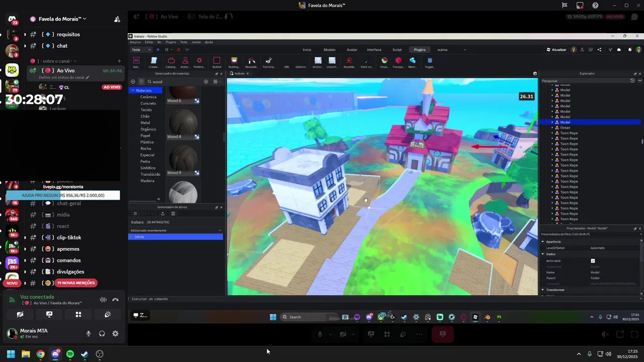Viewport: 644px width, 362px height.
Task: Disconnect from the Discord voice channel
Action: click(x=115, y=300)
